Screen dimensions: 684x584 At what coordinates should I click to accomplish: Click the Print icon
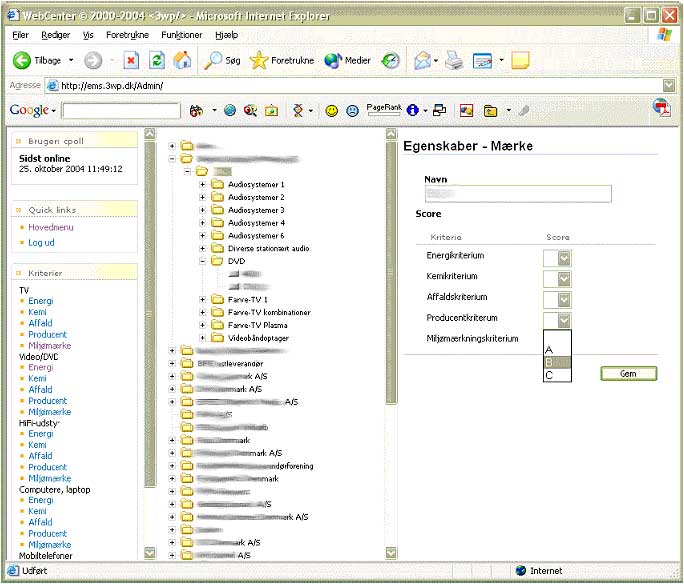click(x=454, y=60)
